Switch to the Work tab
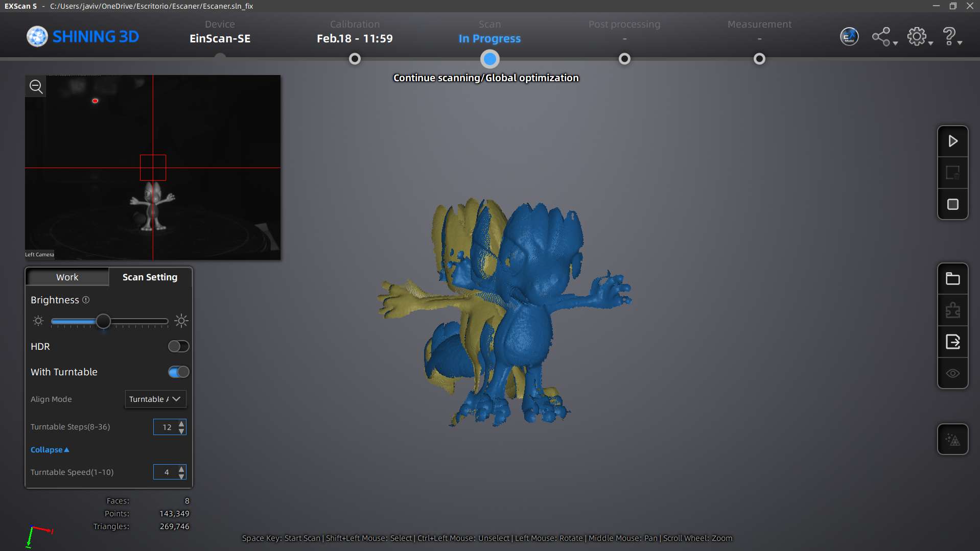The width and height of the screenshot is (980, 551). [x=67, y=277]
